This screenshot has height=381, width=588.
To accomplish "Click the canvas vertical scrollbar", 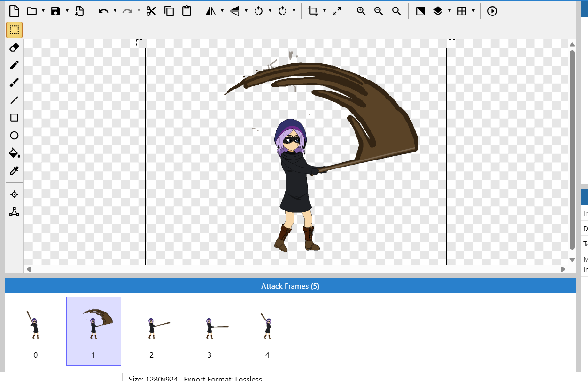I will (572, 150).
